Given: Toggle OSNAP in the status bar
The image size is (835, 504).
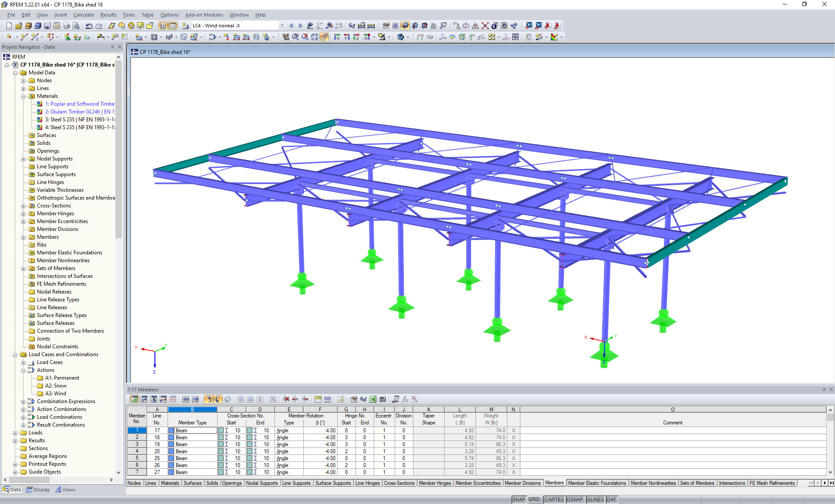Looking at the screenshot, I should tap(575, 499).
